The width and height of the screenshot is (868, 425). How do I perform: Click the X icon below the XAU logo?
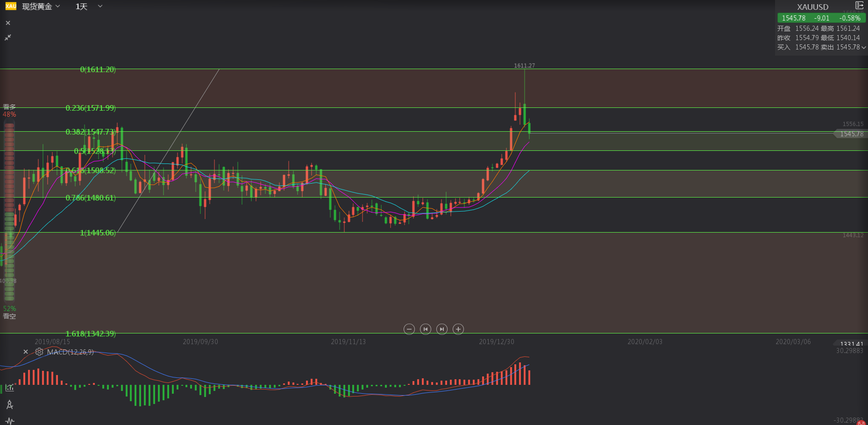point(8,23)
